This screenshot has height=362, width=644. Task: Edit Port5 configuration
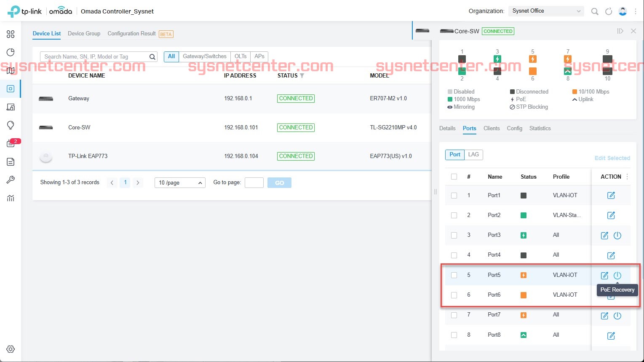(604, 276)
